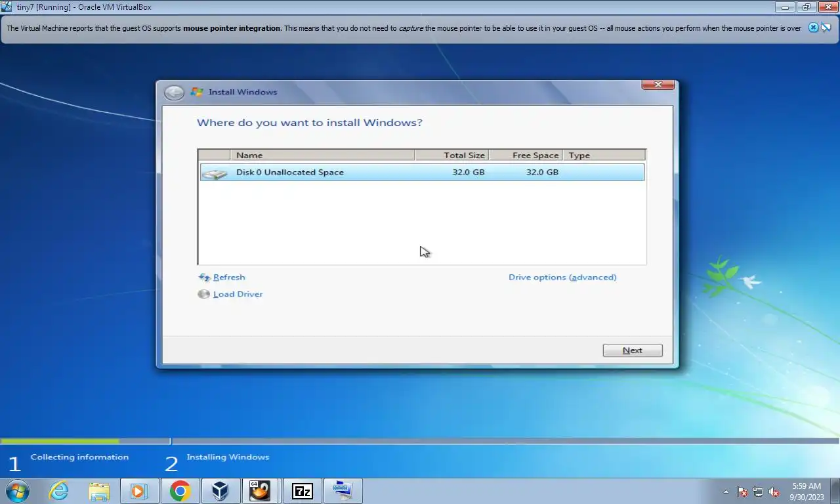Click the Action Center flag tray icon
Viewport: 840px width, 504px height.
742,492
